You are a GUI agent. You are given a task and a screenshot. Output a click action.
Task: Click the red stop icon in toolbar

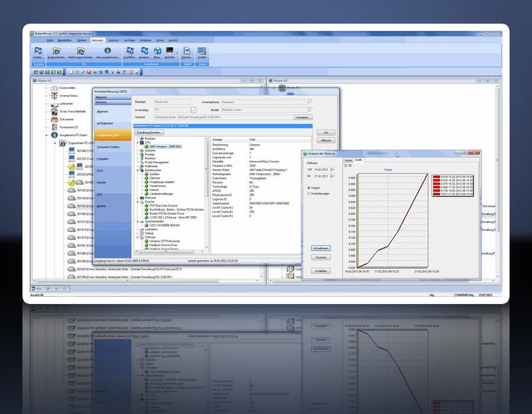(x=89, y=72)
